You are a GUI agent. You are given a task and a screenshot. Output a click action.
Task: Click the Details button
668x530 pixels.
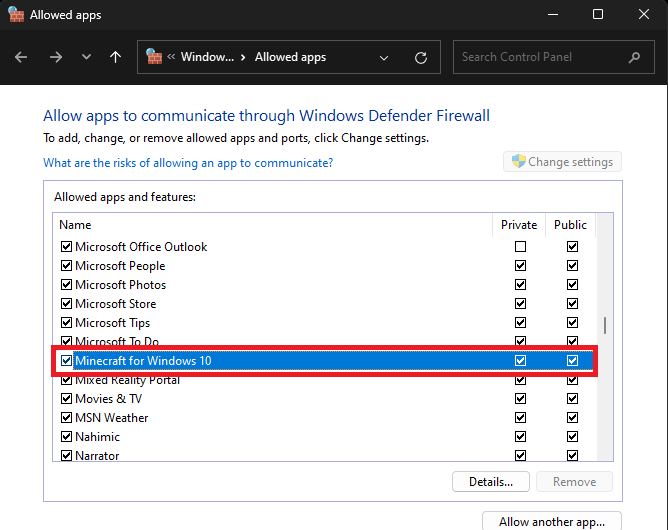[x=490, y=482]
